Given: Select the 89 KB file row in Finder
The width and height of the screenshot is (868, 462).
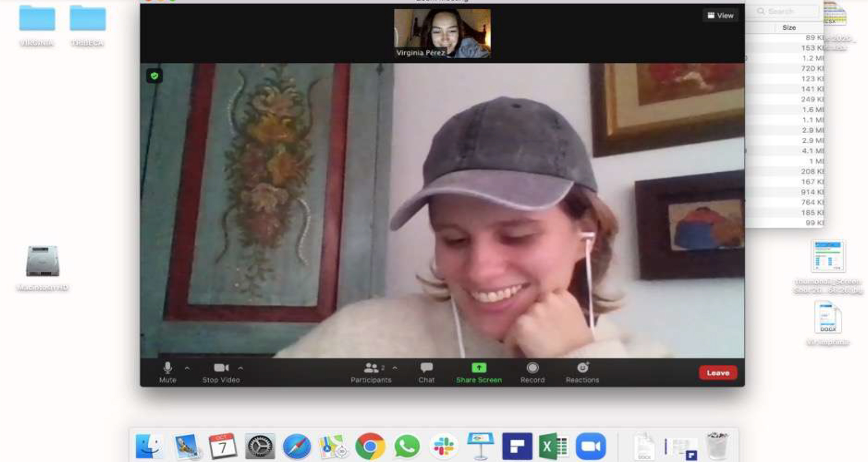Looking at the screenshot, I should [x=784, y=37].
